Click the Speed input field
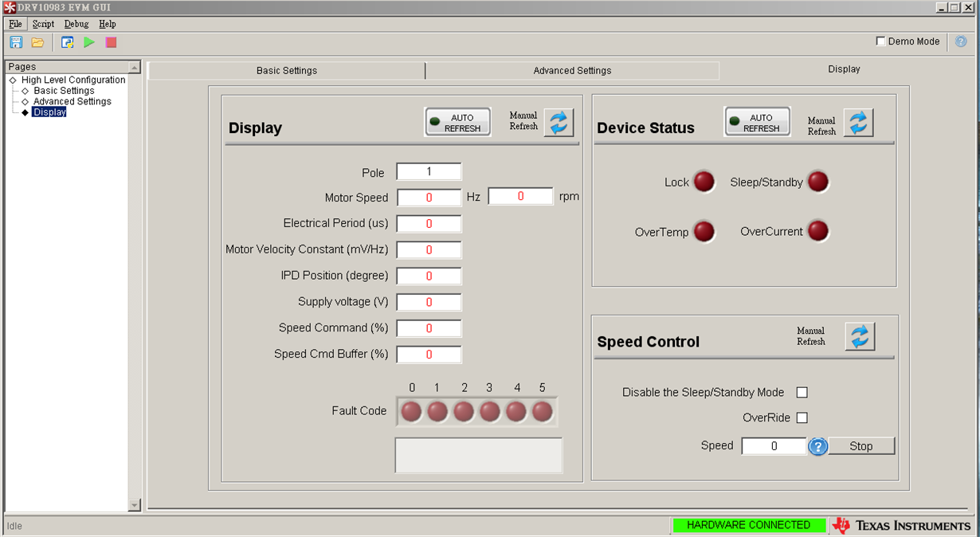980x537 pixels. tap(774, 446)
